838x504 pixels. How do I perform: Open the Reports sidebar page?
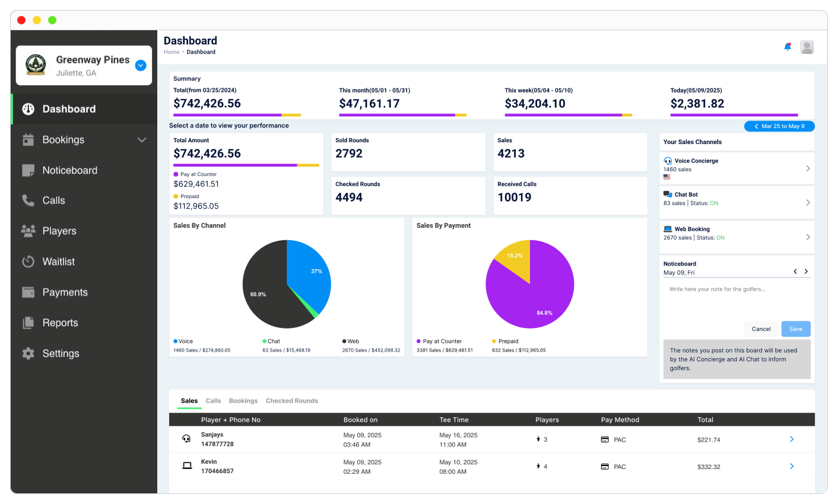[x=60, y=323]
